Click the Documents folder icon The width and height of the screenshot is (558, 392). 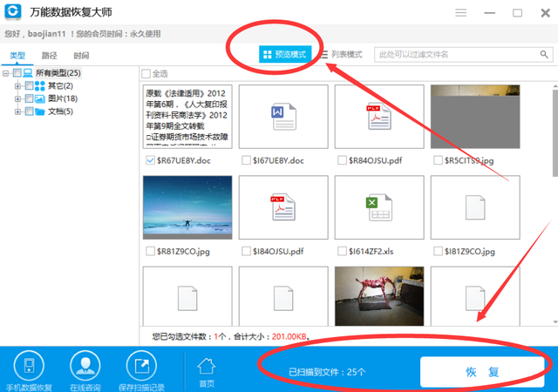[x=40, y=112]
